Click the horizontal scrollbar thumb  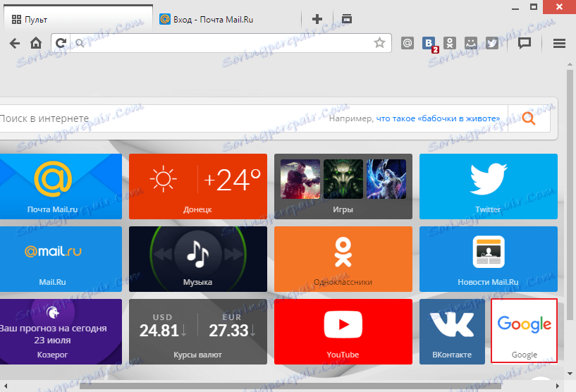pyautogui.click(x=290, y=386)
